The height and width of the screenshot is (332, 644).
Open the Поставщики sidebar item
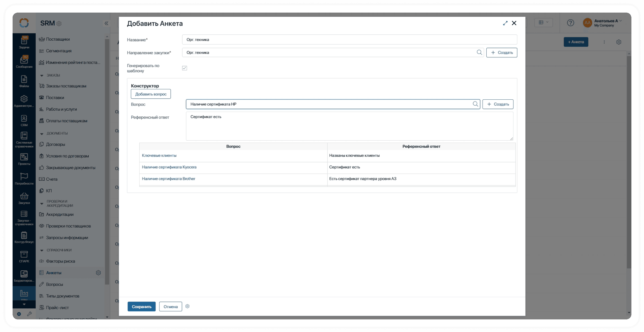pos(58,39)
